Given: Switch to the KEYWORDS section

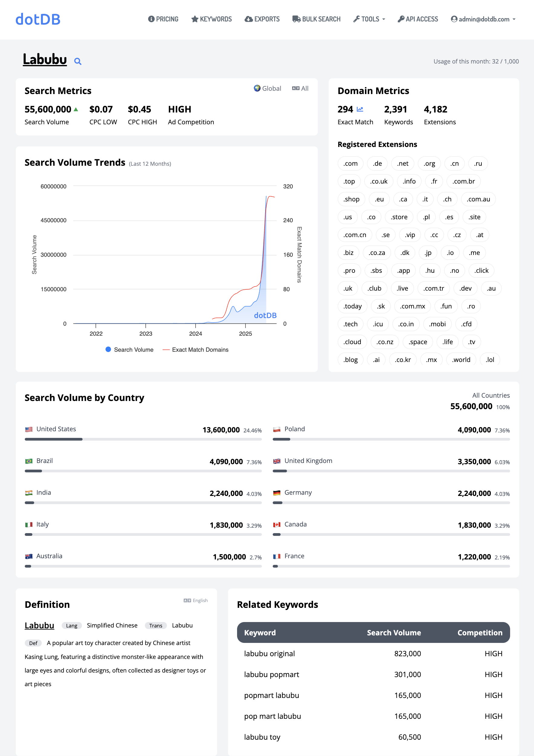Looking at the screenshot, I should coord(211,19).
